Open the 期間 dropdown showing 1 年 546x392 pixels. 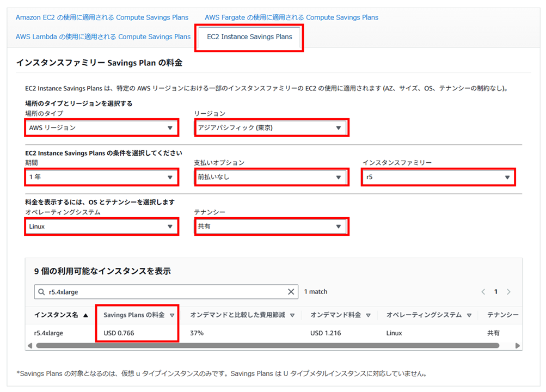point(101,177)
